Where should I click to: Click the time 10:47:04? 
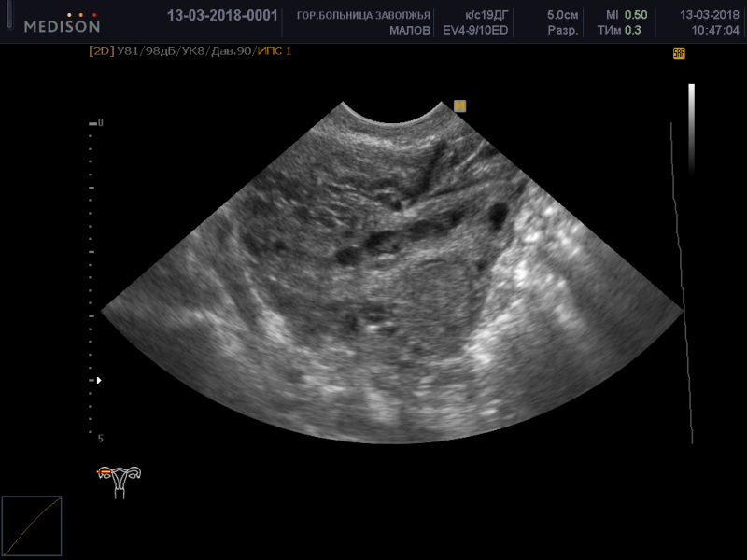click(715, 31)
